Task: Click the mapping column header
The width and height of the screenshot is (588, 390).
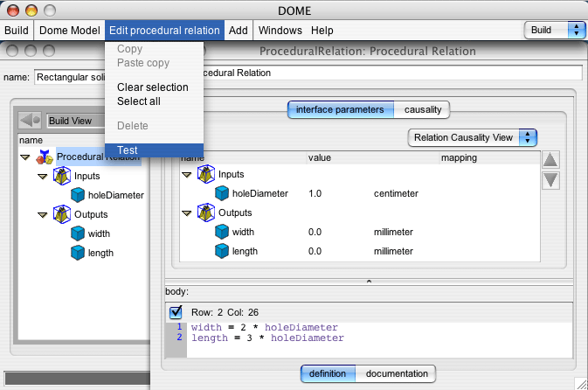Action: (x=490, y=157)
